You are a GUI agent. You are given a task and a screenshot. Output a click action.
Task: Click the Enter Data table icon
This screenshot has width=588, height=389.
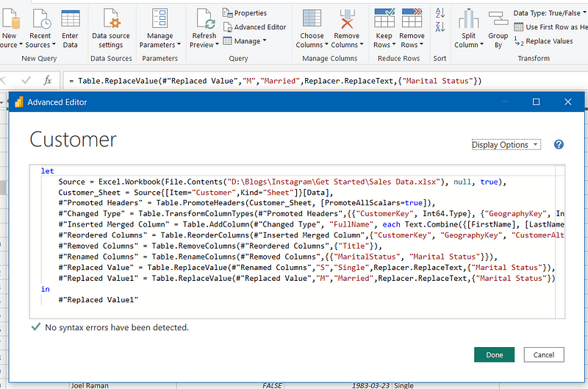click(71, 20)
